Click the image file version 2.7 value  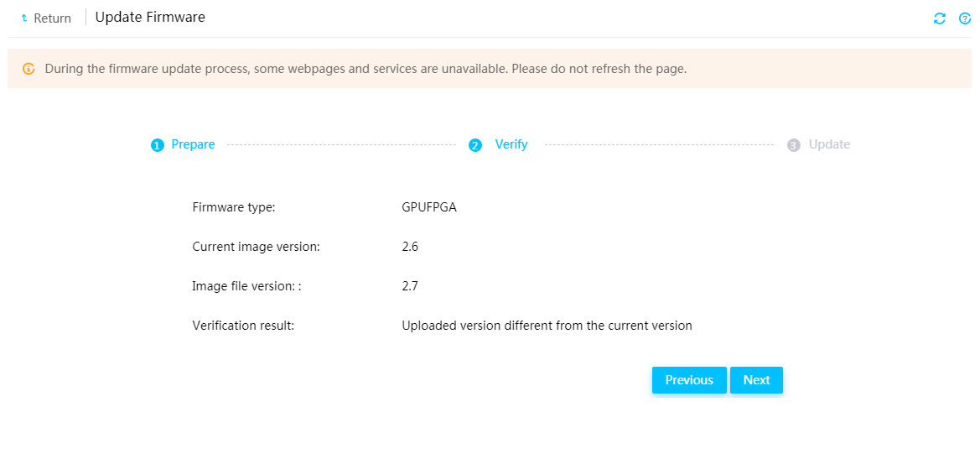pyautogui.click(x=410, y=286)
